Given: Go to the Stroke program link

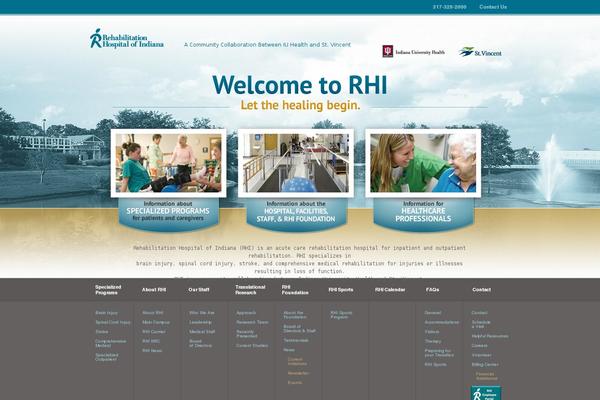Looking at the screenshot, I should coord(102,332).
